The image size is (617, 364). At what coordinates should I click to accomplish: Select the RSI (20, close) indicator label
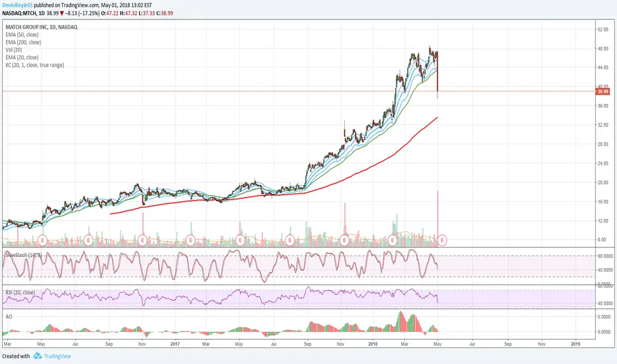tap(20, 293)
